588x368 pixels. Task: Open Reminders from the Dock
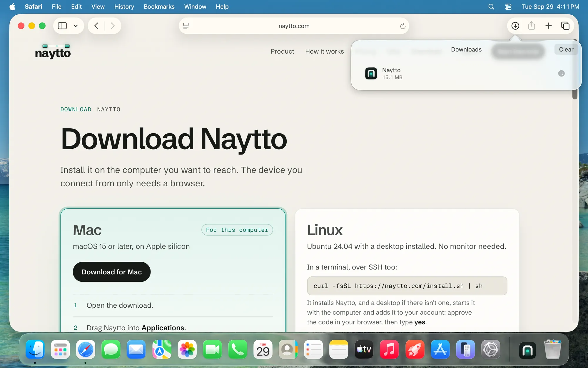313,349
